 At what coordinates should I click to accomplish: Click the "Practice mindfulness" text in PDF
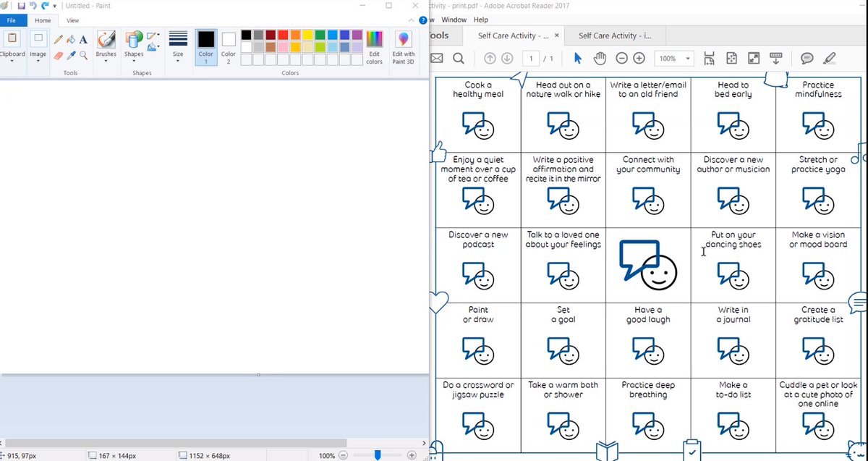tap(818, 90)
